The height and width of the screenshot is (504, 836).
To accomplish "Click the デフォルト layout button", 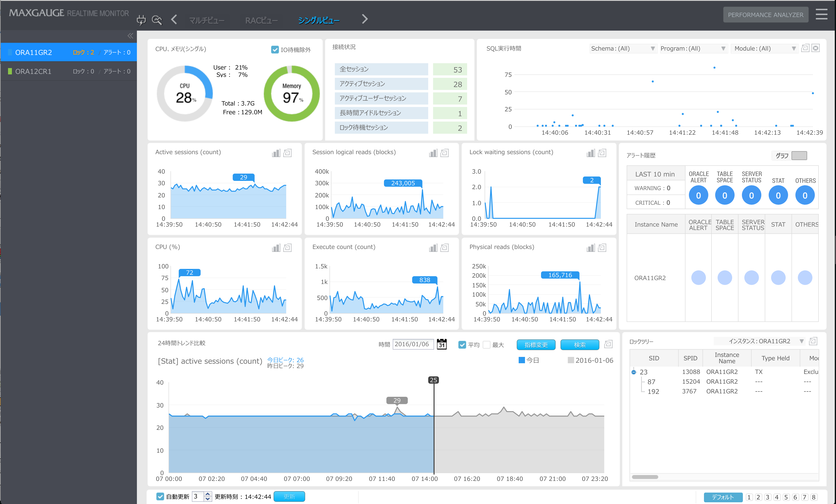I will pos(723,497).
